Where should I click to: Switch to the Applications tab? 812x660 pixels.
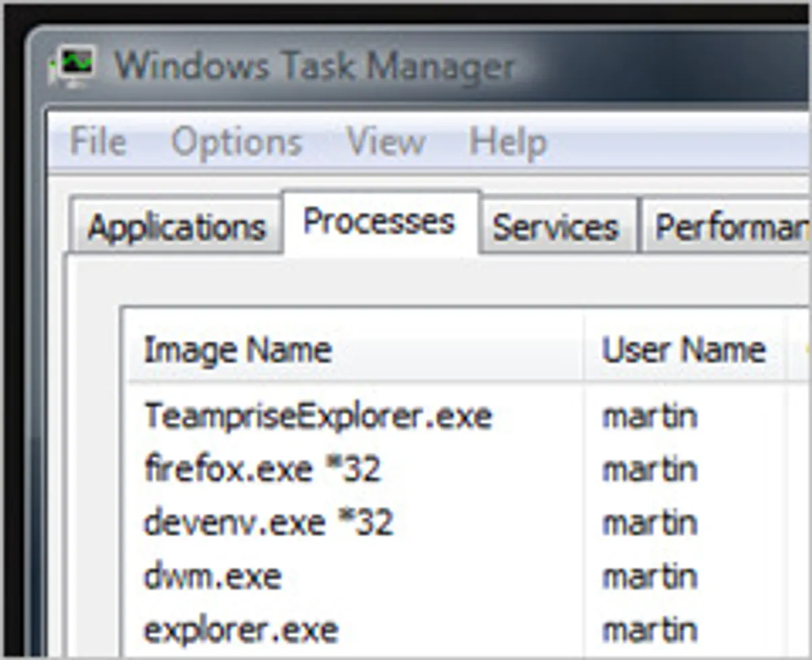176,226
